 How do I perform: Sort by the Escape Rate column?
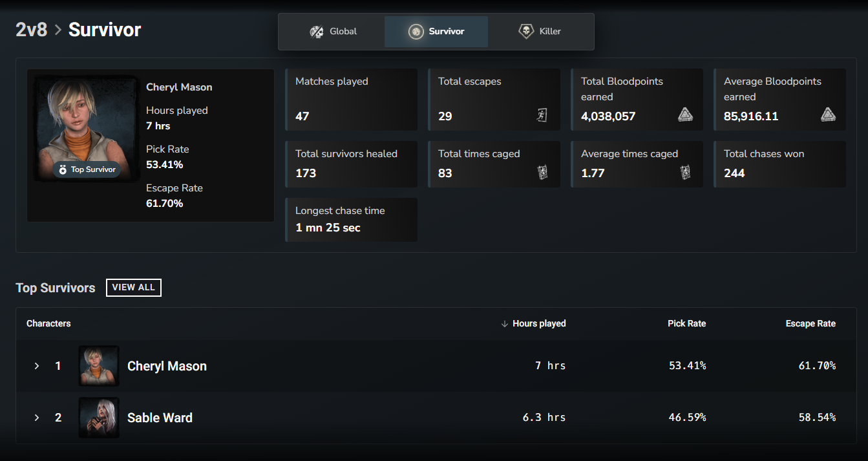[x=810, y=323]
